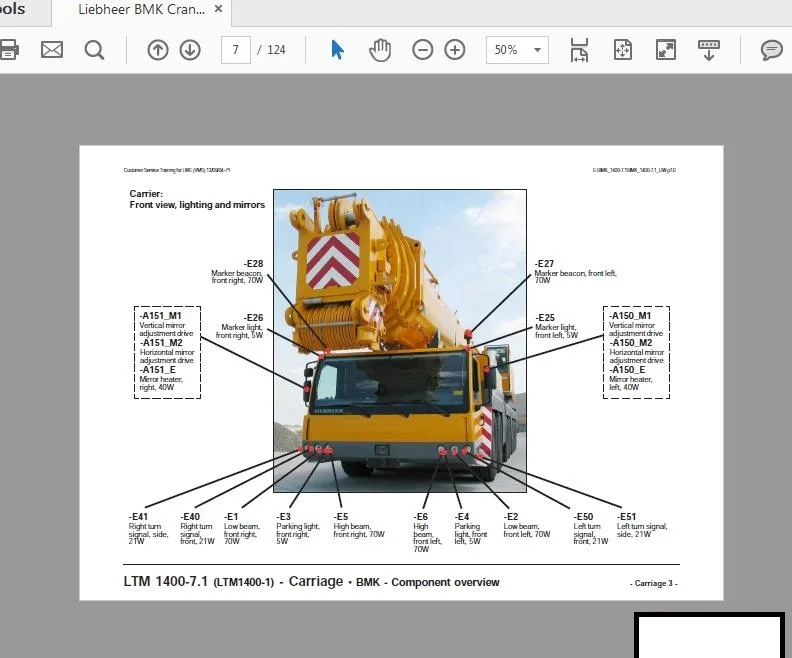
Task: Choose the hand pan tool
Action: [380, 50]
